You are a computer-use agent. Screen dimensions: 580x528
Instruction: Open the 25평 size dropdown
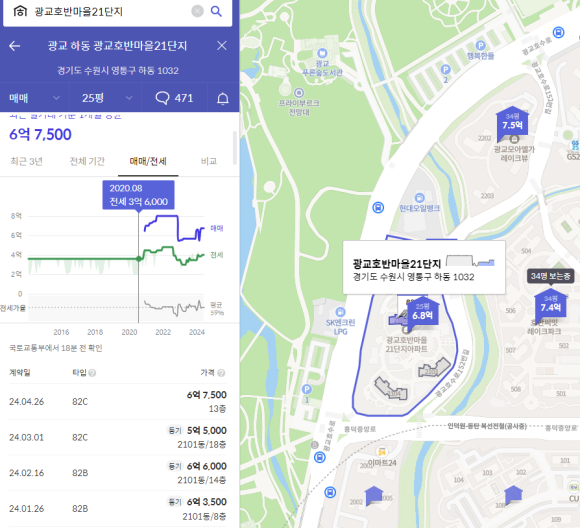coord(106,98)
